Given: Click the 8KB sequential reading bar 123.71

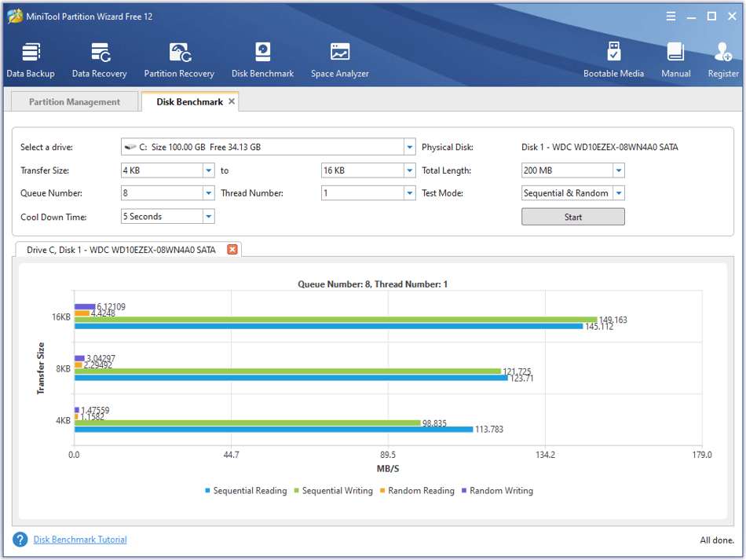Looking at the screenshot, I should coord(291,378).
